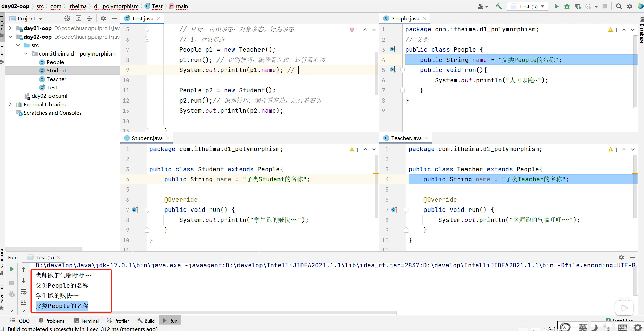Hide the Project panel with minus icon
Image resolution: width=644 pixels, height=331 pixels.
pyautogui.click(x=115, y=18)
